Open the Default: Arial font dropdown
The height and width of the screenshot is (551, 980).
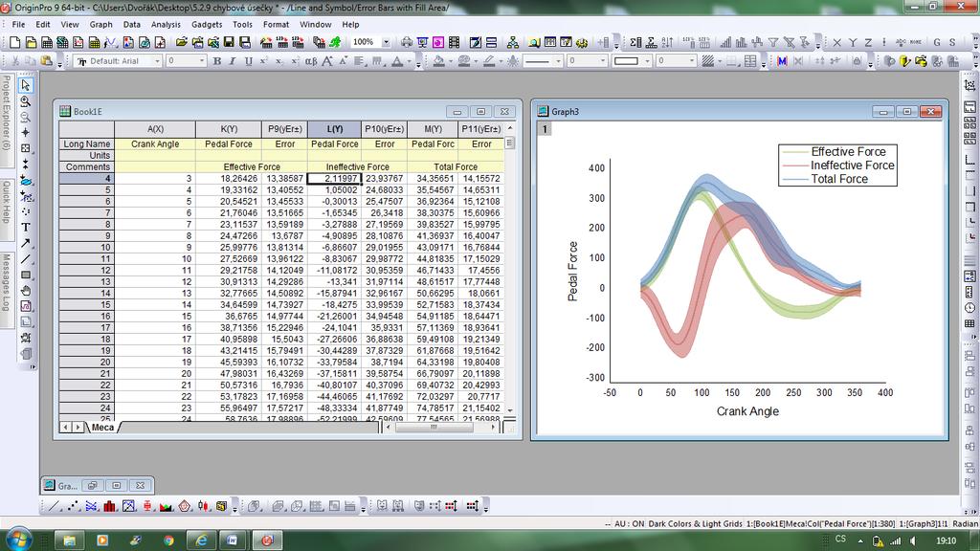point(158,61)
